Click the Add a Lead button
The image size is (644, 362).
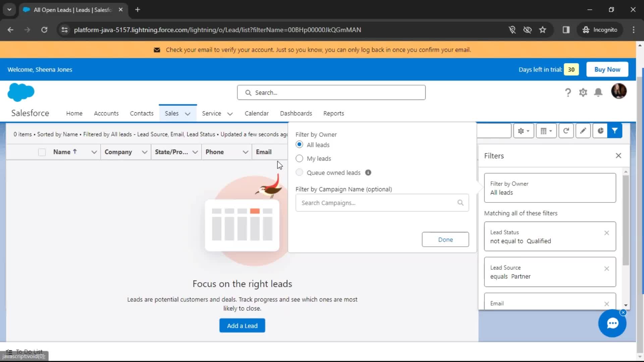(242, 325)
